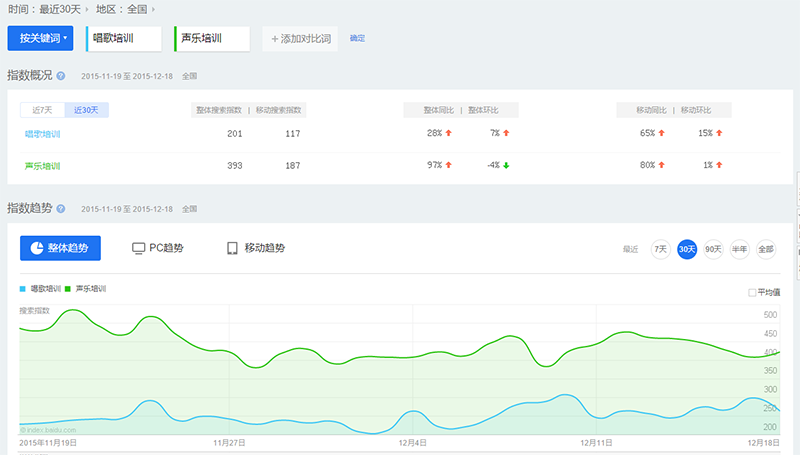
Task: Click the 移动趋势 tablet icon
Action: [232, 248]
